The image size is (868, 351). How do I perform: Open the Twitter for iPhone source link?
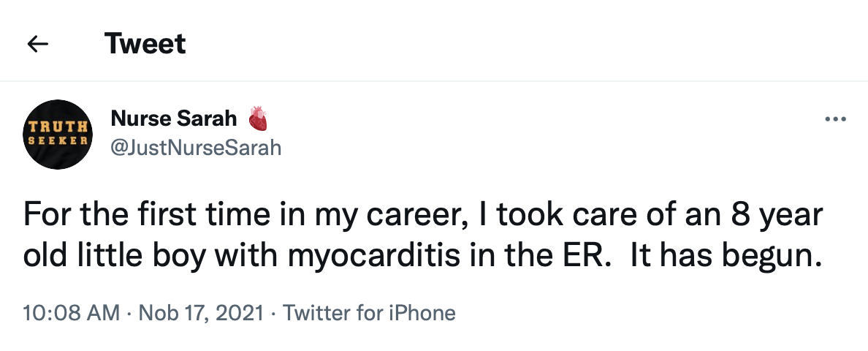click(369, 313)
